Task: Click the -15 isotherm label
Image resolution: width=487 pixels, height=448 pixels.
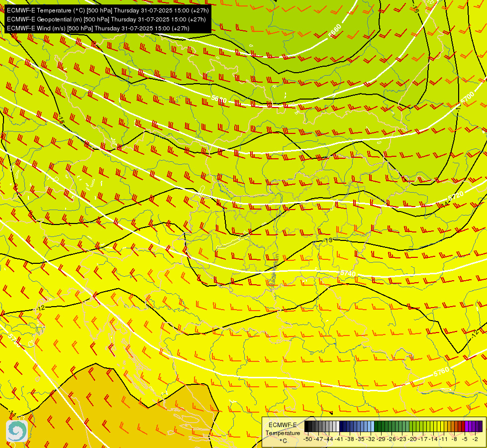Action: [x=60, y=119]
